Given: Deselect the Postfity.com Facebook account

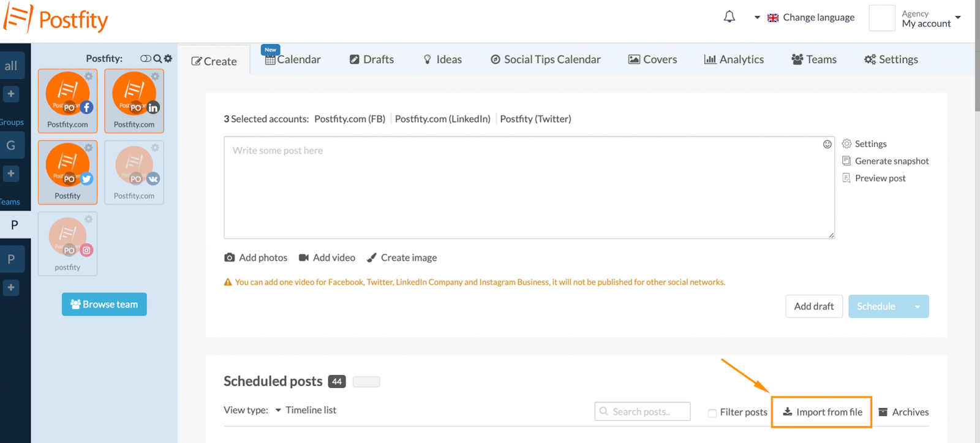Looking at the screenshot, I should [67, 100].
